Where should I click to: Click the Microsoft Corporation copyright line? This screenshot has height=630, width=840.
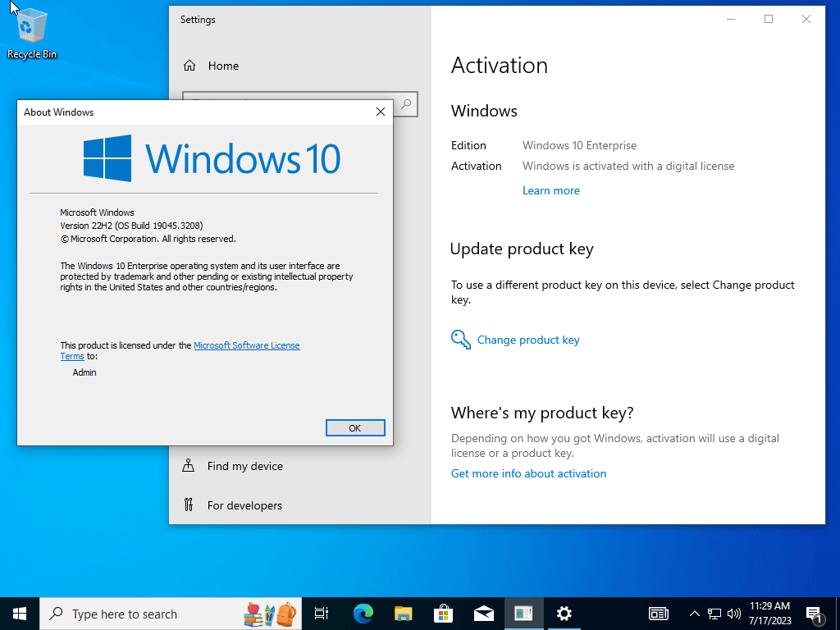pos(148,239)
